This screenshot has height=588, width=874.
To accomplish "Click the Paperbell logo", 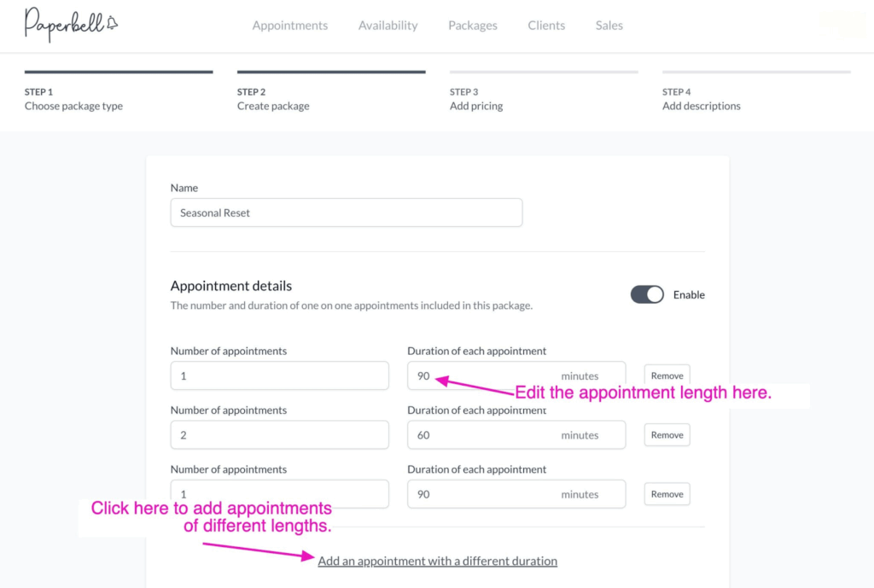I will pos(71,25).
